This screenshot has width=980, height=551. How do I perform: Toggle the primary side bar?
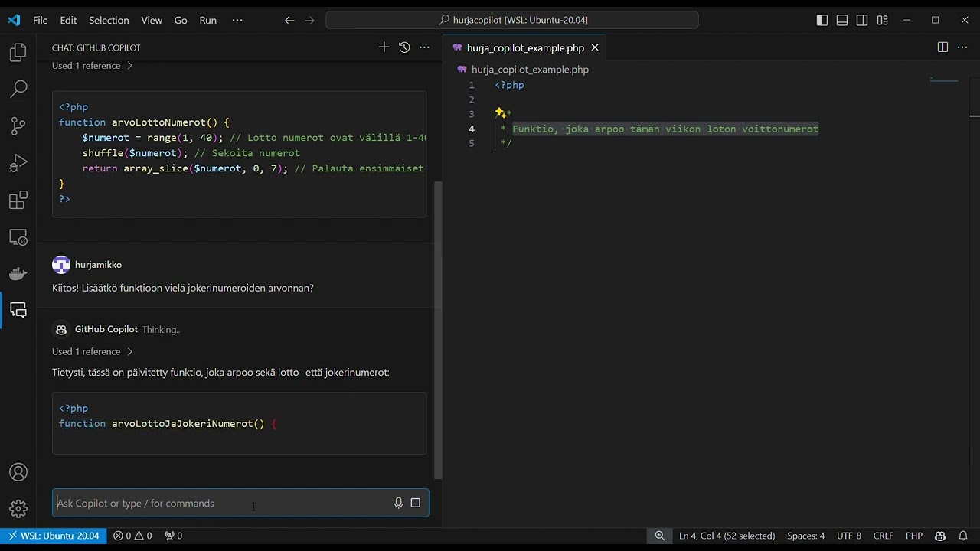822,21
